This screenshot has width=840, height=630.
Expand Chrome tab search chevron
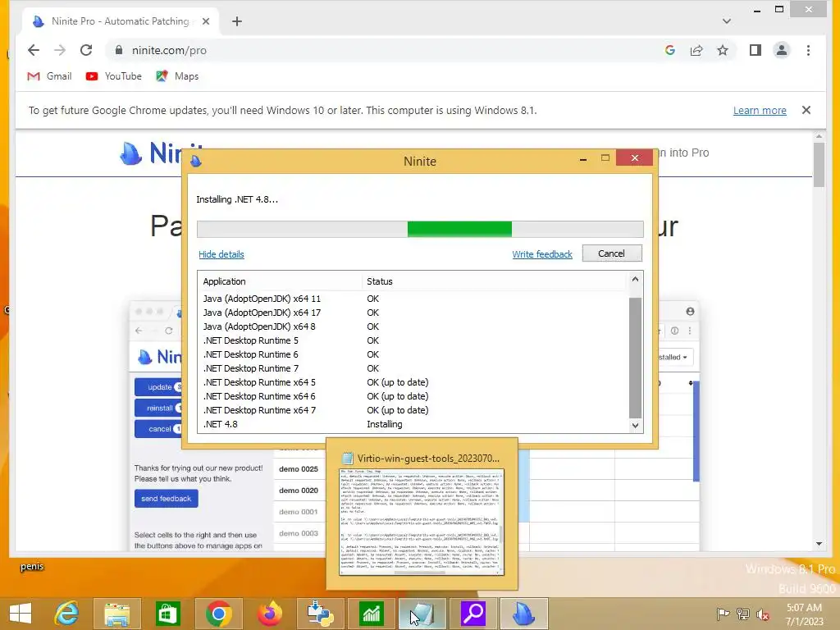click(x=727, y=21)
